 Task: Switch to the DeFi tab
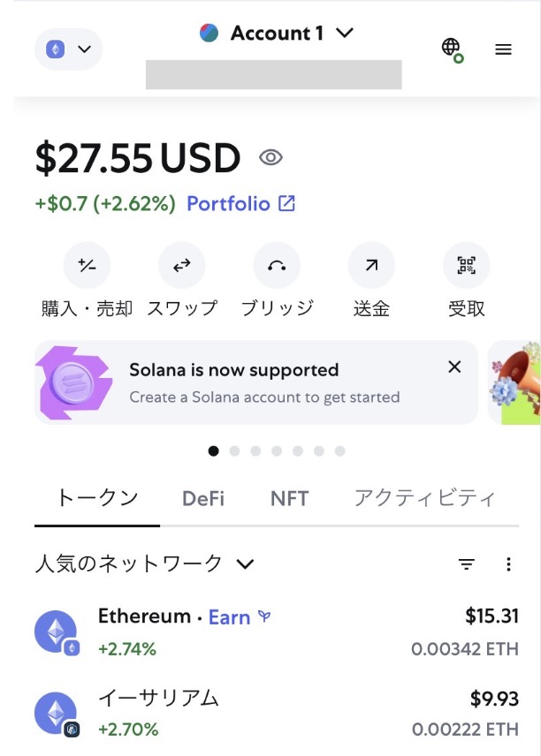[203, 498]
